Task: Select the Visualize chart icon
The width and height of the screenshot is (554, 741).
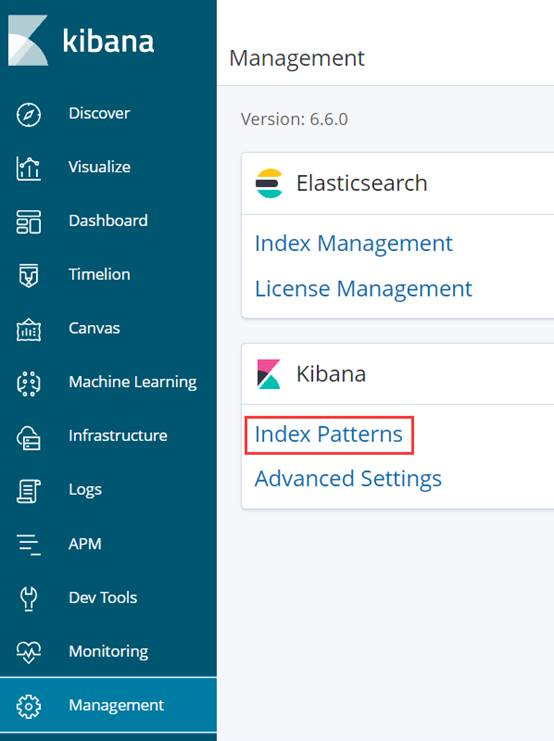Action: (x=28, y=168)
